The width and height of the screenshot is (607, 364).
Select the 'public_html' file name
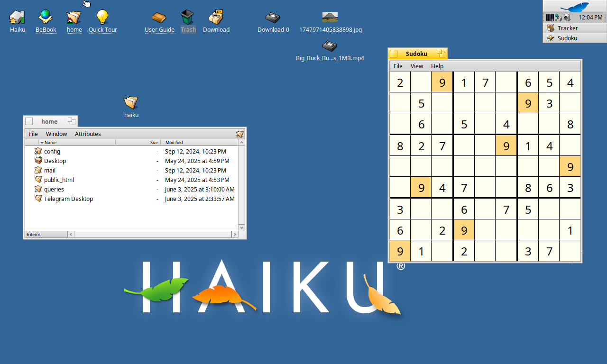pos(59,180)
